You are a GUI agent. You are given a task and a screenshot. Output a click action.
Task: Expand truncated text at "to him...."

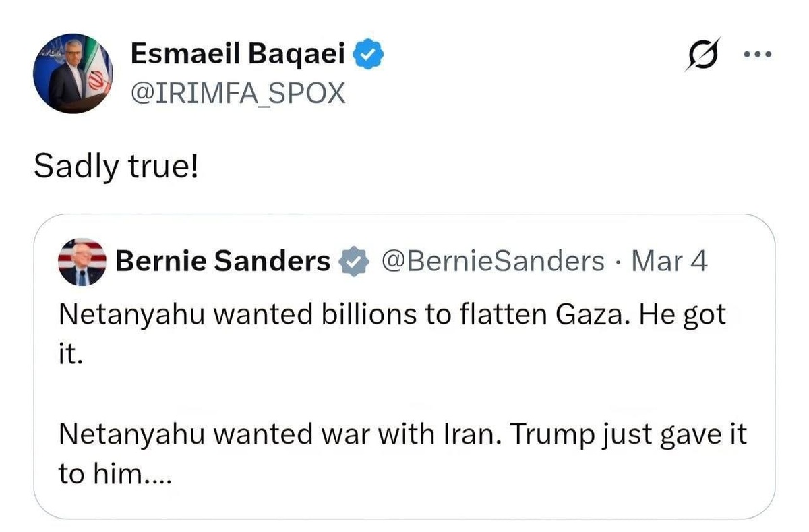click(x=115, y=475)
